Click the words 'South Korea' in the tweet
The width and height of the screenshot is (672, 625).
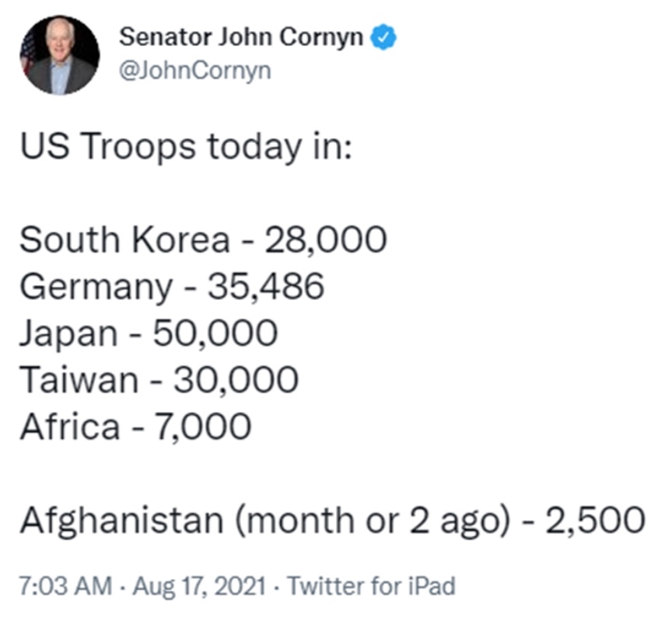124,239
